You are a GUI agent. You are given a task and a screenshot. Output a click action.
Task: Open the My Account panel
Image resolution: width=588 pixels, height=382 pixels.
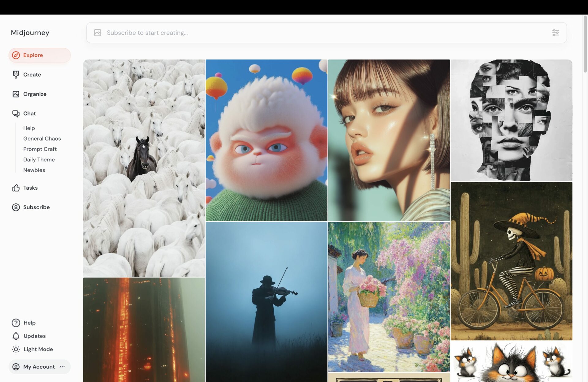39,367
